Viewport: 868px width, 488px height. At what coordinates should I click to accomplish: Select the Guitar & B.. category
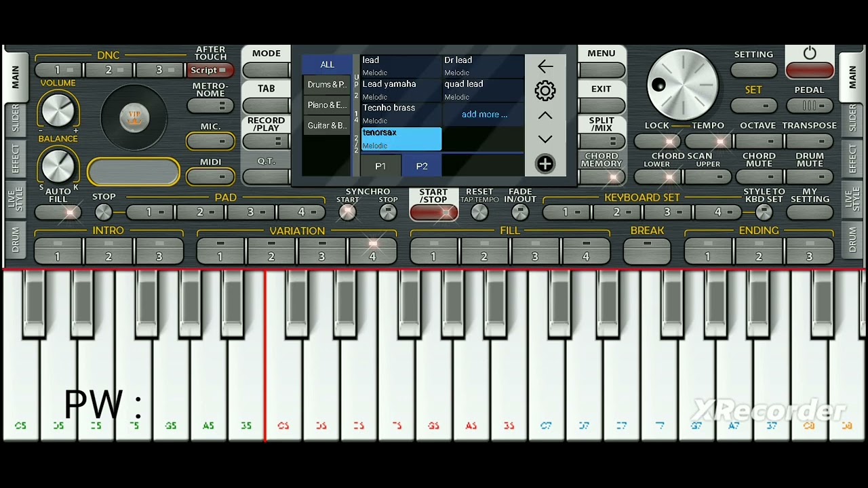[x=328, y=125]
